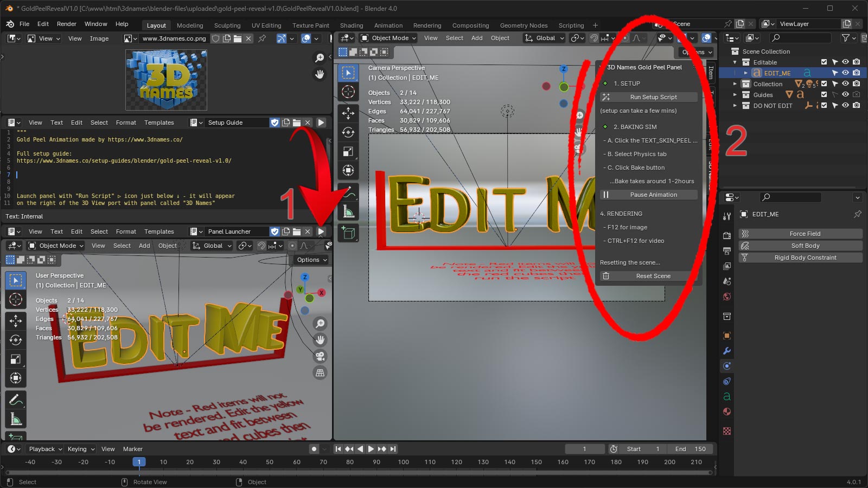Open the Render properties tab
Viewport: 868px width, 488px height.
pos(727,235)
